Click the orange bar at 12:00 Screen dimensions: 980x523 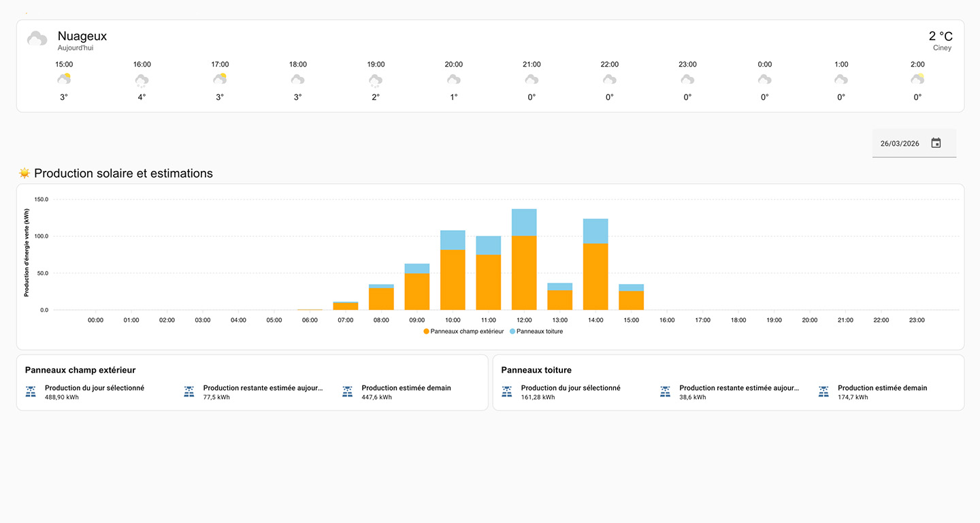(x=524, y=272)
